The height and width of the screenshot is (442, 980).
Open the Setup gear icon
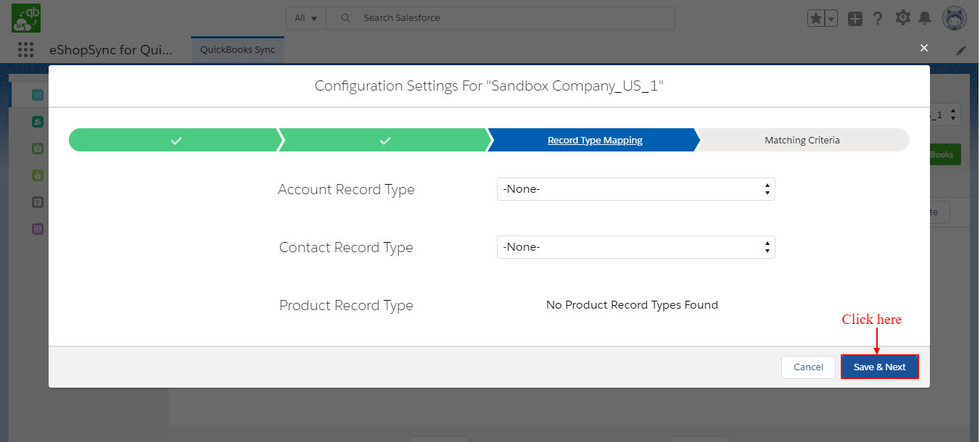(x=902, y=18)
